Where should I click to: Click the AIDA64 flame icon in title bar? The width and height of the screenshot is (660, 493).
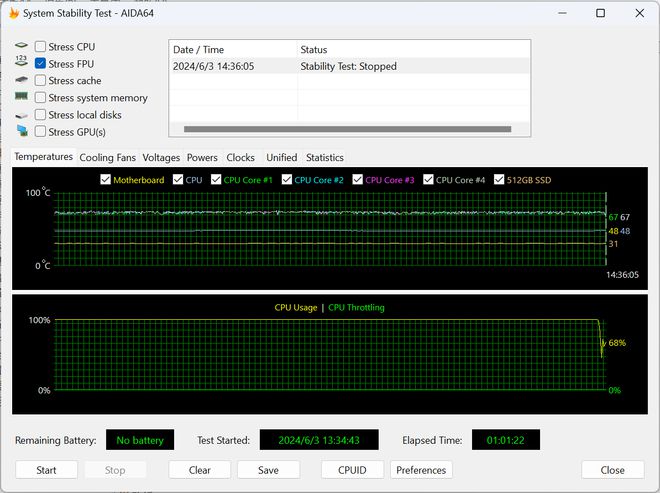click(x=13, y=13)
